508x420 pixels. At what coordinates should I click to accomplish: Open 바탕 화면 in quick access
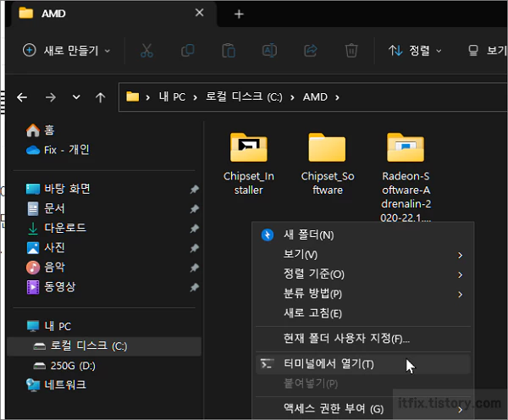pos(58,189)
